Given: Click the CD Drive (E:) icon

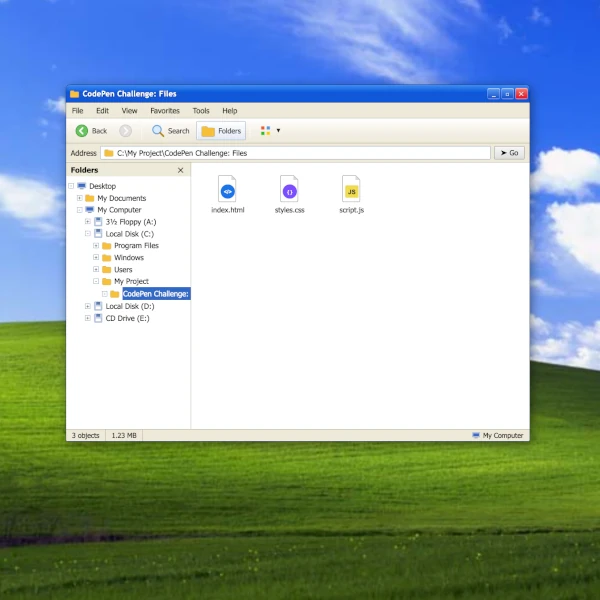Looking at the screenshot, I should pos(98,318).
